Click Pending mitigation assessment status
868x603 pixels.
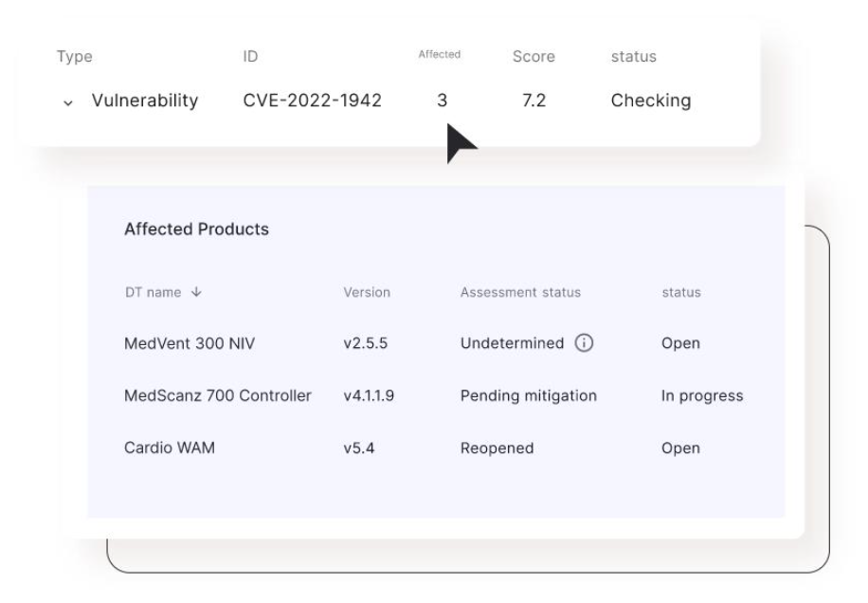coord(528,395)
